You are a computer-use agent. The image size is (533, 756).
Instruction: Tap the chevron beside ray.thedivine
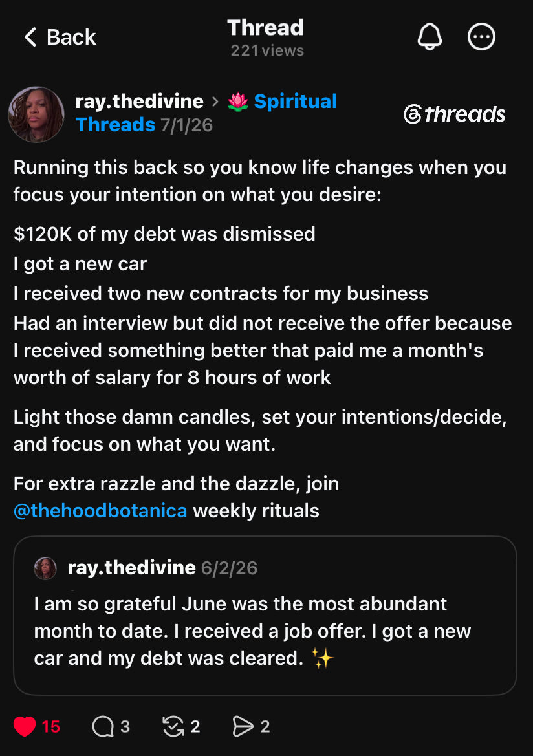click(215, 102)
